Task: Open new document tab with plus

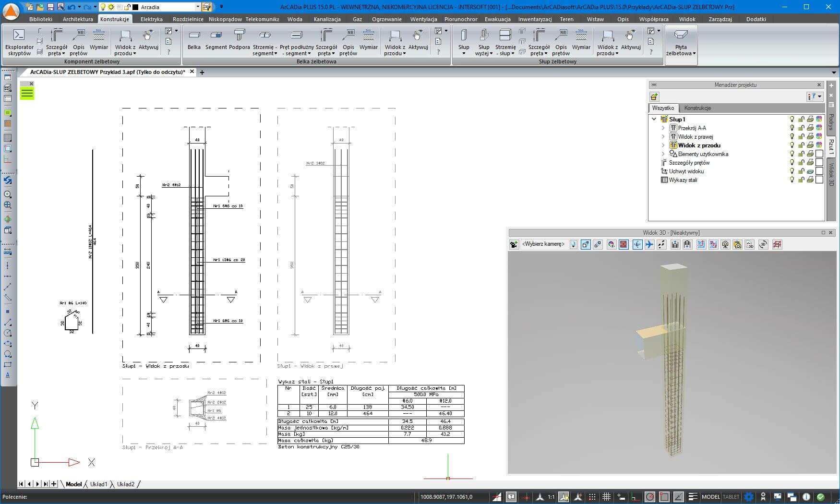Action: pos(202,72)
